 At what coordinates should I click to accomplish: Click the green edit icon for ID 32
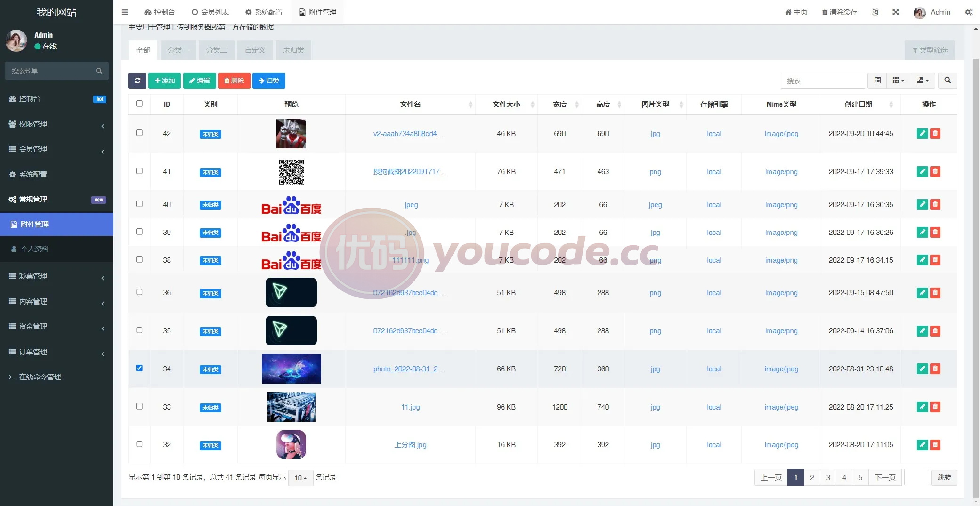pyautogui.click(x=923, y=444)
